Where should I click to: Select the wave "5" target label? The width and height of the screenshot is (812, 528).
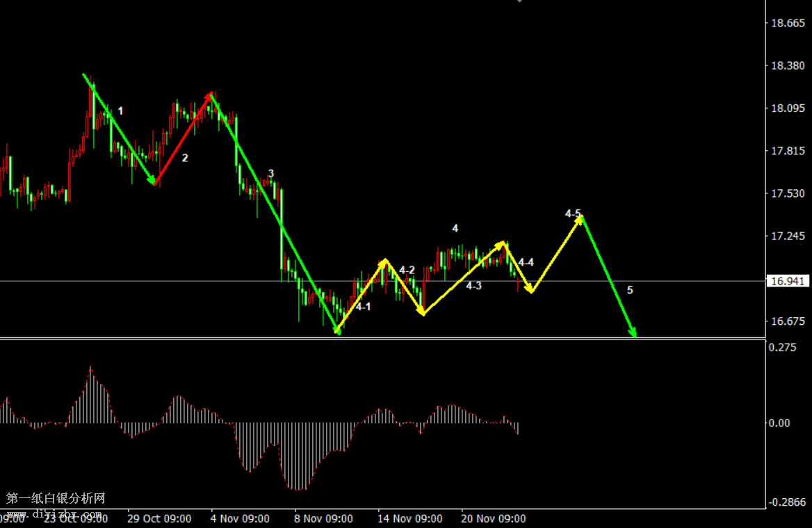point(630,290)
